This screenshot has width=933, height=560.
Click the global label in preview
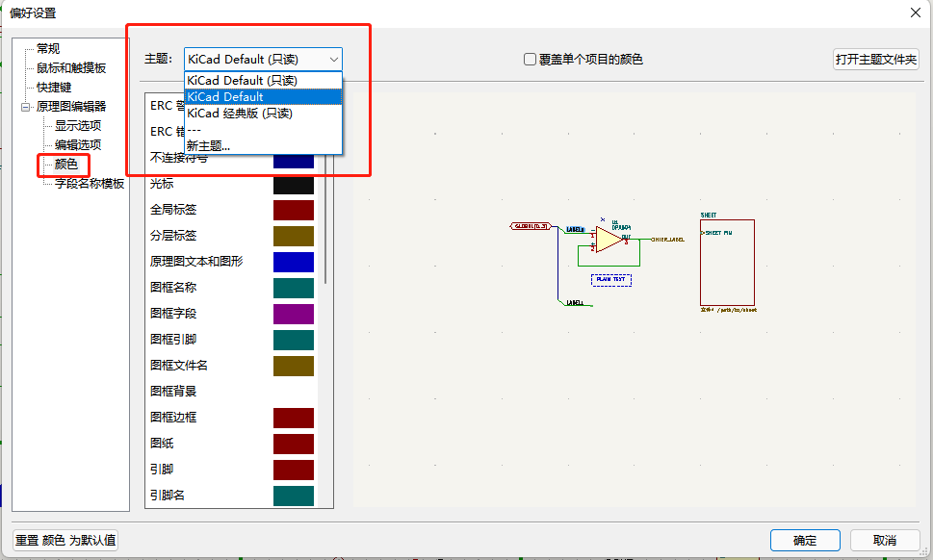click(531, 226)
